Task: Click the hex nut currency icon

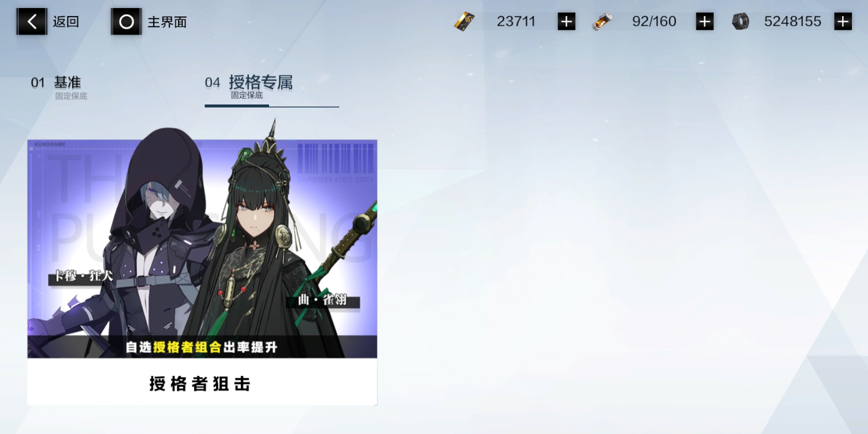Action: point(740,21)
